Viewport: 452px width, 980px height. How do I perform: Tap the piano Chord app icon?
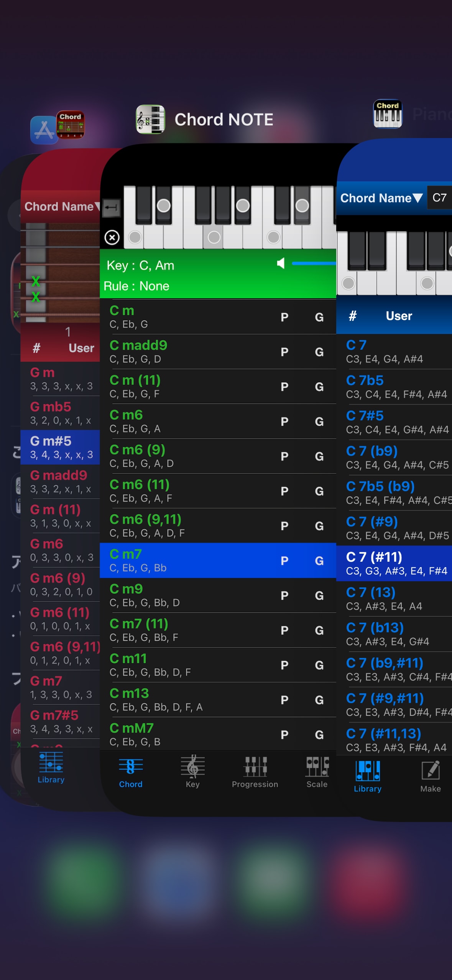(x=388, y=114)
